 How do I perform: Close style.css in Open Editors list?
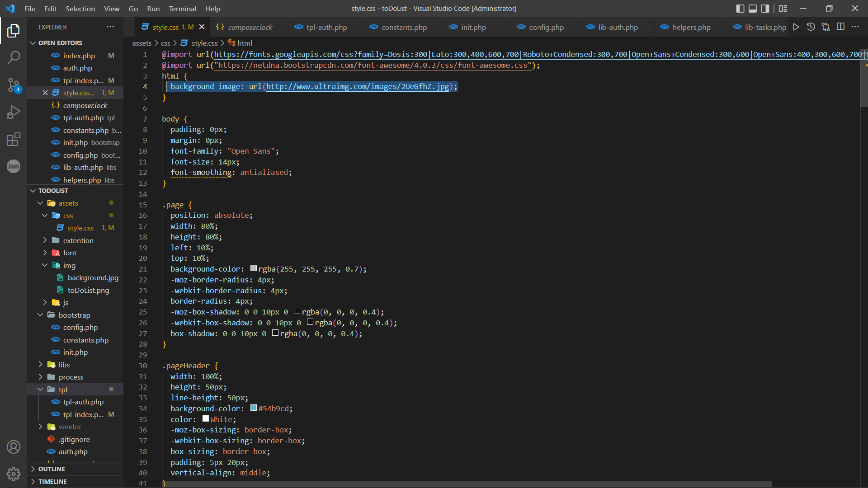point(45,93)
